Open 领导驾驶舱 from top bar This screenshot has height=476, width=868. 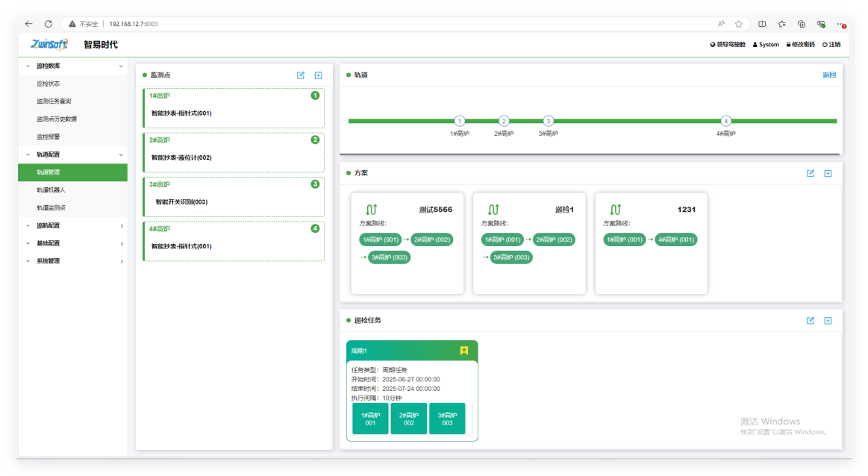(728, 45)
